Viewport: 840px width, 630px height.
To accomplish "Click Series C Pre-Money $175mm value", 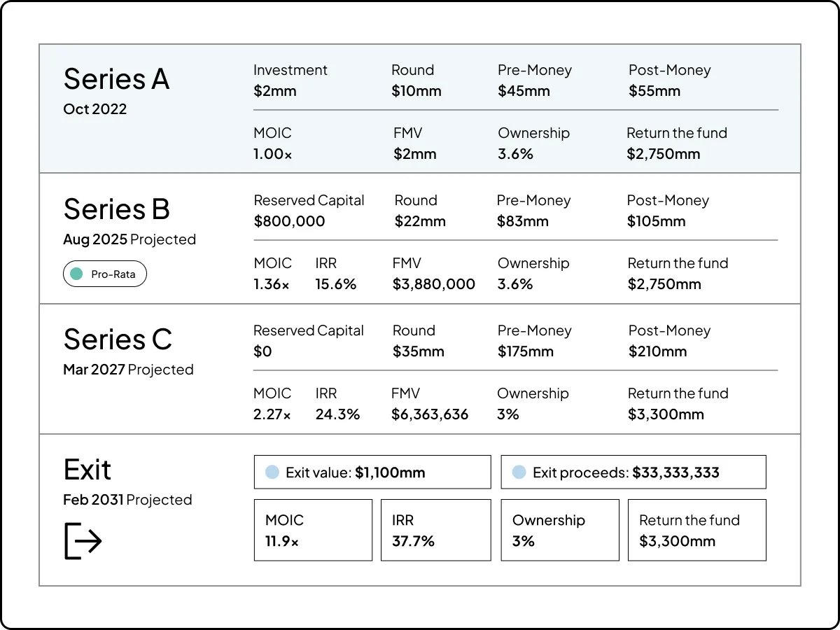I will point(526,351).
